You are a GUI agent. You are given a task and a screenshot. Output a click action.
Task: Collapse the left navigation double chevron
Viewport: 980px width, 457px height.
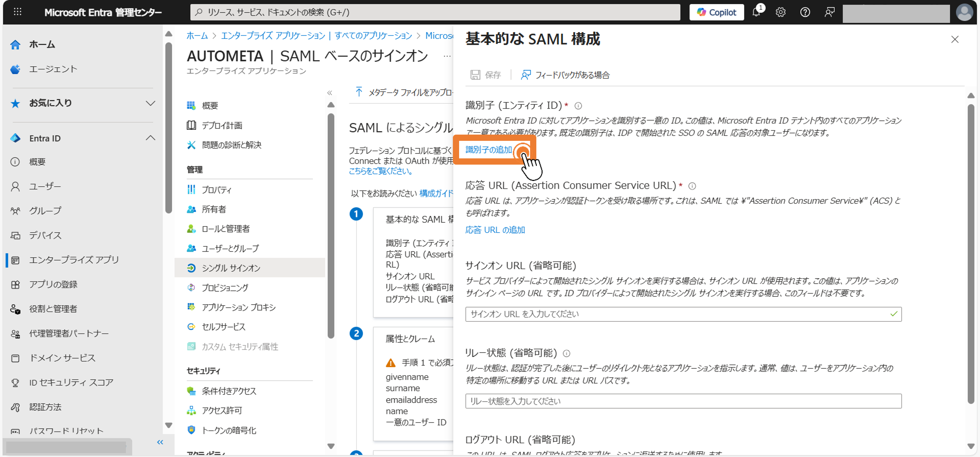(160, 442)
